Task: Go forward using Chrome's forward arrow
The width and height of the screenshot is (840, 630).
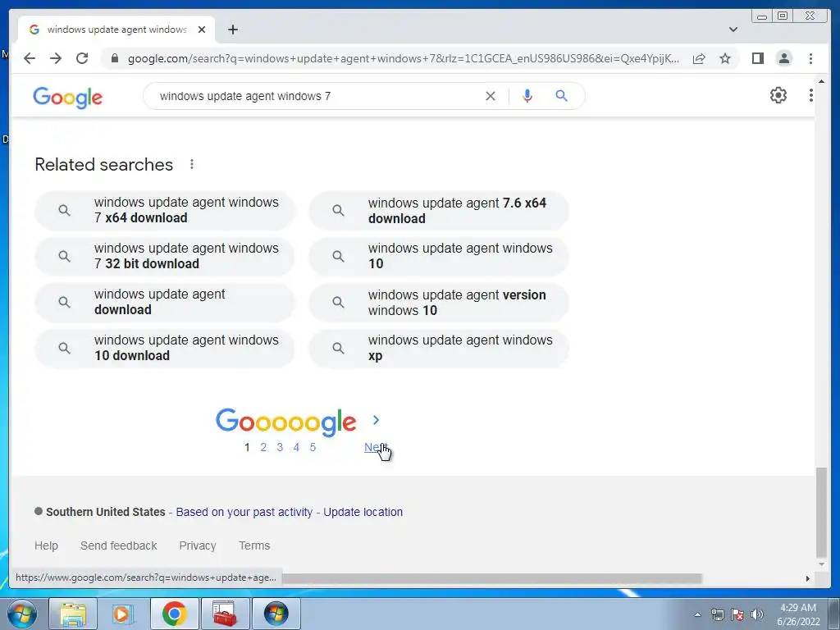Action: pos(56,58)
